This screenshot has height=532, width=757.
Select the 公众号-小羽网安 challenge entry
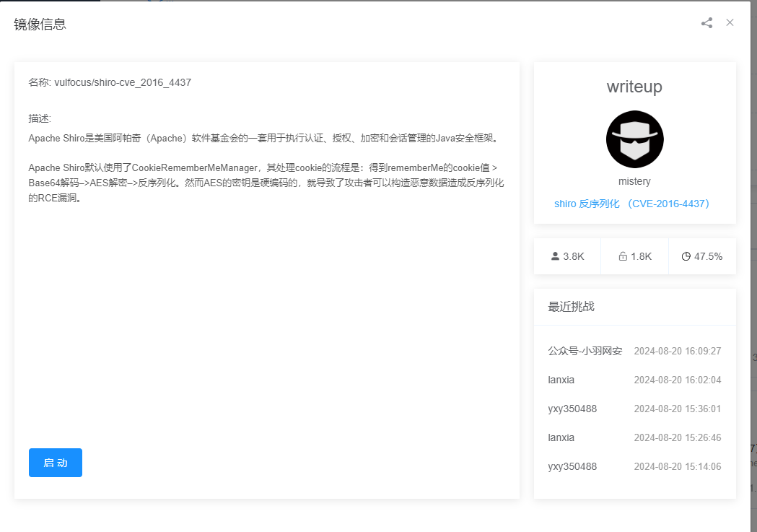point(585,351)
